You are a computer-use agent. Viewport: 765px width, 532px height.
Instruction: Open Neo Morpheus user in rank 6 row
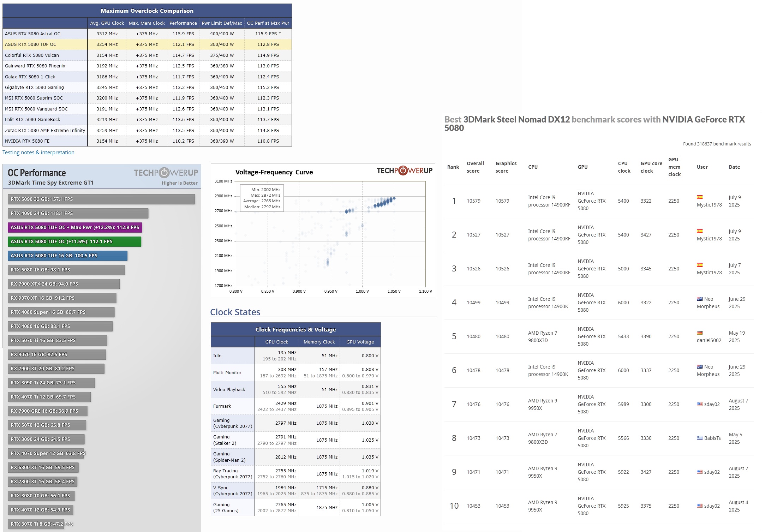tap(708, 370)
